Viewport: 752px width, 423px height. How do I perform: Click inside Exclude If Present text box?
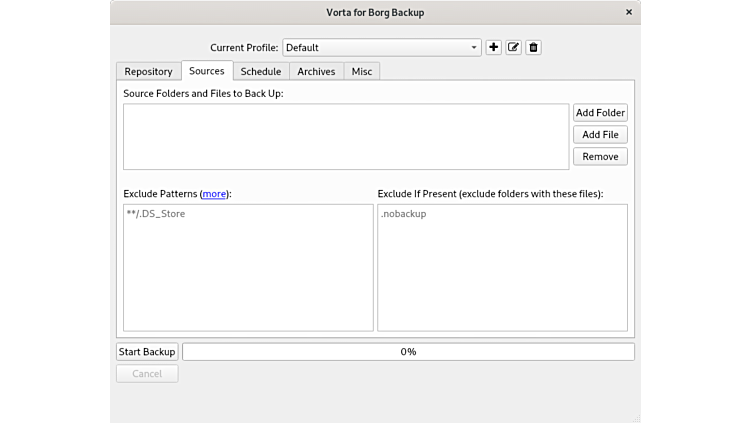502,268
